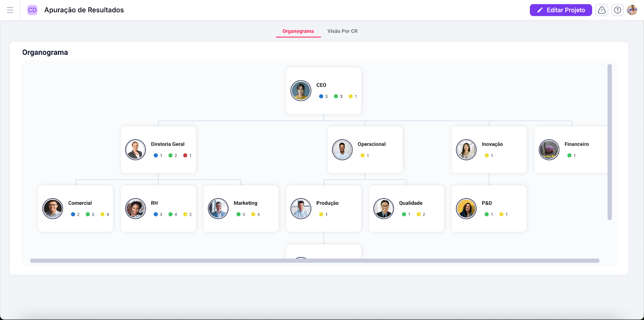Click the vertical scrollbar of the organogram
644x320 pixels.
coord(609,141)
